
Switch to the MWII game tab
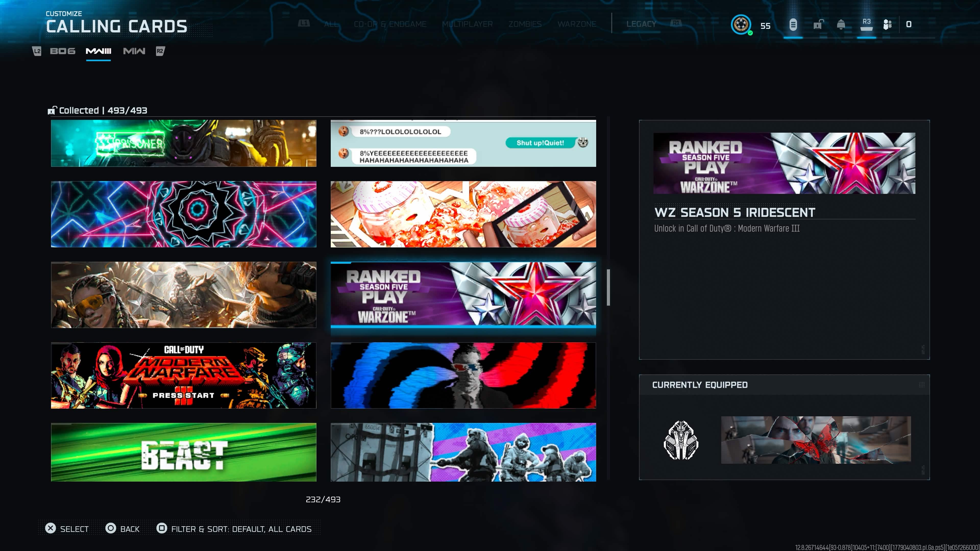(x=134, y=51)
